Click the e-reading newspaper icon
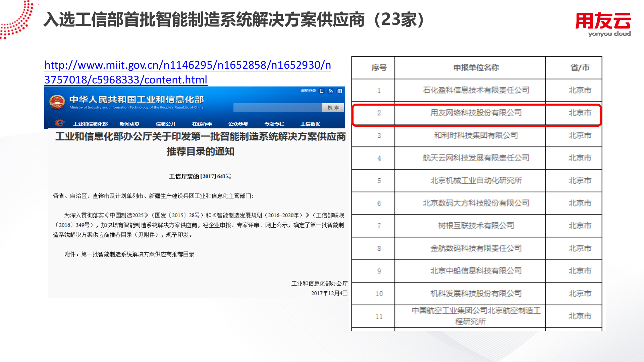 [x=340, y=91]
